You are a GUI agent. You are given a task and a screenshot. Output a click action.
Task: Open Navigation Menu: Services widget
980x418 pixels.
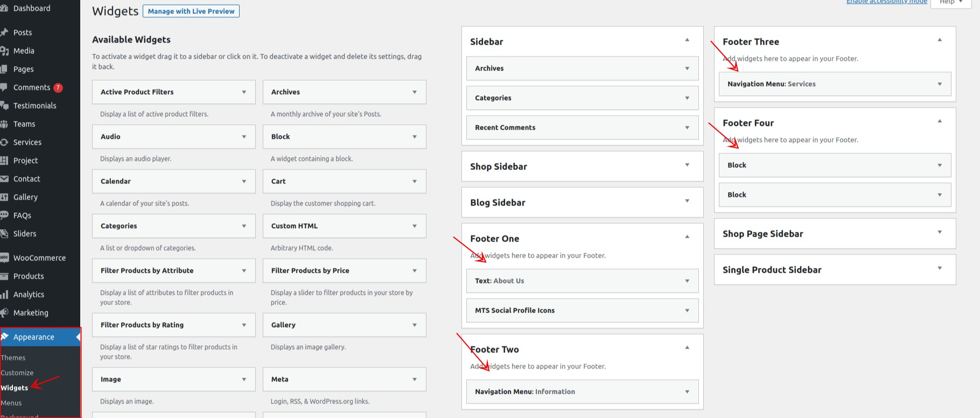click(x=835, y=84)
